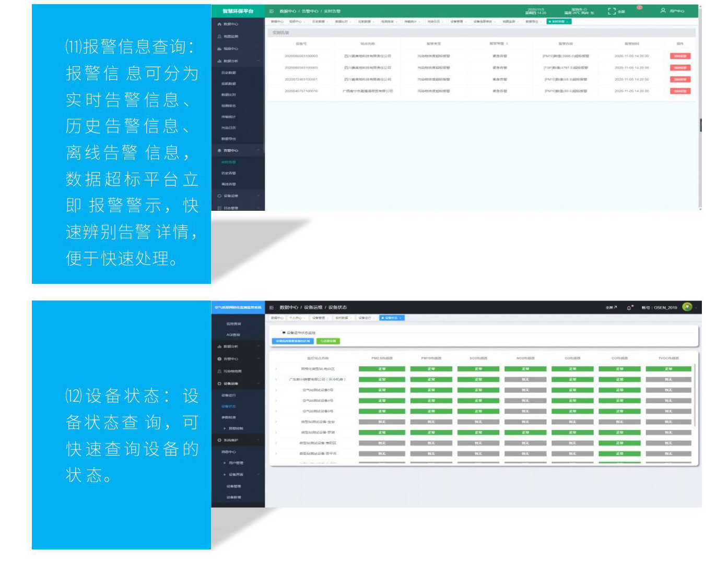
Task: Click the red notification badge in green header
Action: pyautogui.click(x=639, y=8)
